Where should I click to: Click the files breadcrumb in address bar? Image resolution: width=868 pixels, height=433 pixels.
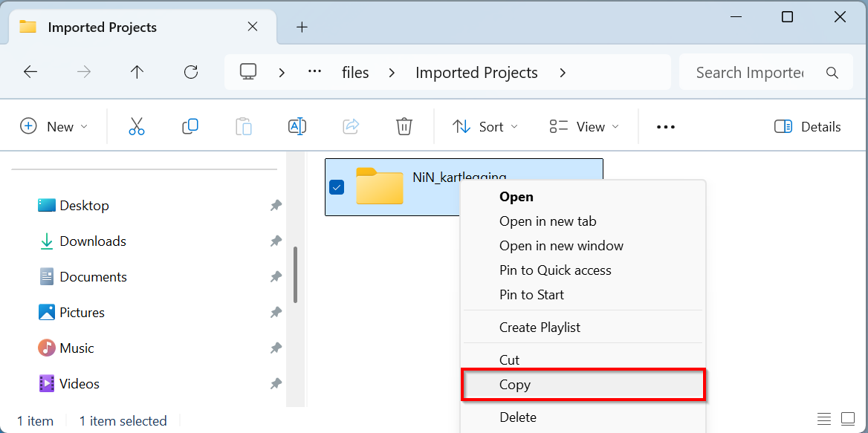pyautogui.click(x=355, y=73)
